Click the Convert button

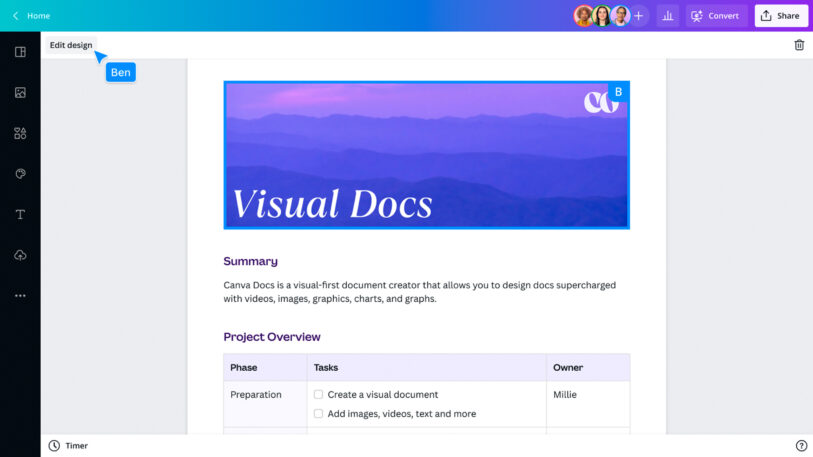tap(715, 16)
